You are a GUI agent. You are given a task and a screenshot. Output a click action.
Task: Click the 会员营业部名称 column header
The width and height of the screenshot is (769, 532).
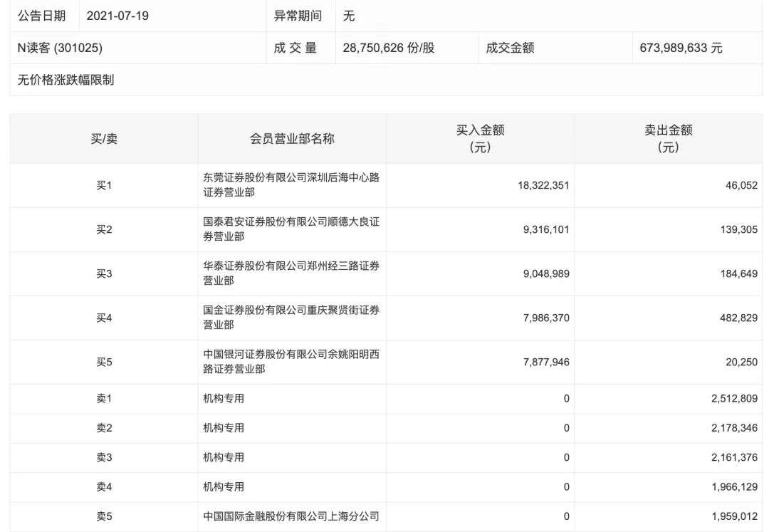click(x=293, y=139)
